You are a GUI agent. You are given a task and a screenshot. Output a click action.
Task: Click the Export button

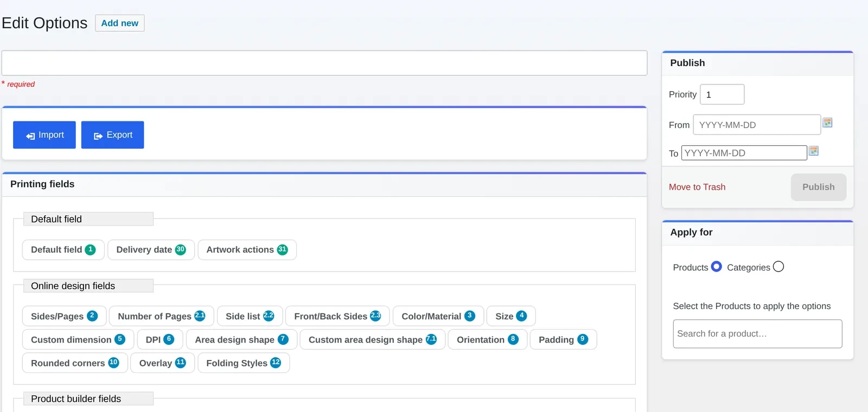[x=113, y=135]
